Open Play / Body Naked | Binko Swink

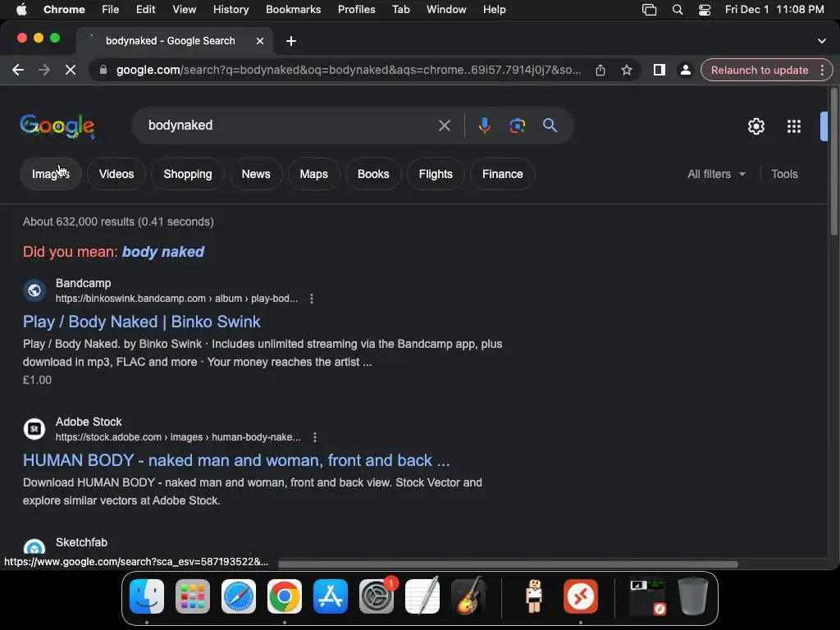tap(141, 322)
